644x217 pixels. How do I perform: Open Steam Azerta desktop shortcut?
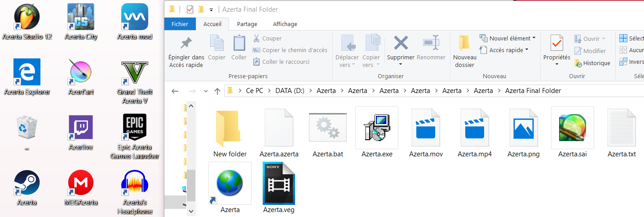27,188
